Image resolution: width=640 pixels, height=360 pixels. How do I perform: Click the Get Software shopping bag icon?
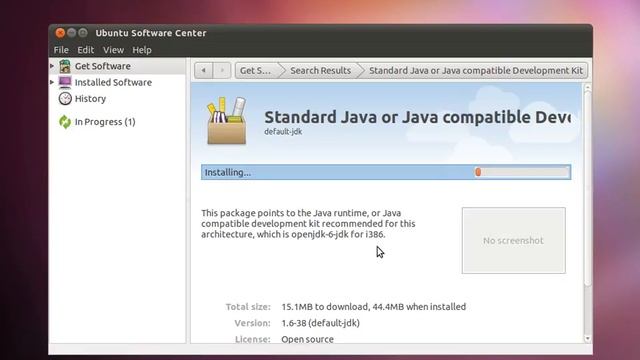65,66
